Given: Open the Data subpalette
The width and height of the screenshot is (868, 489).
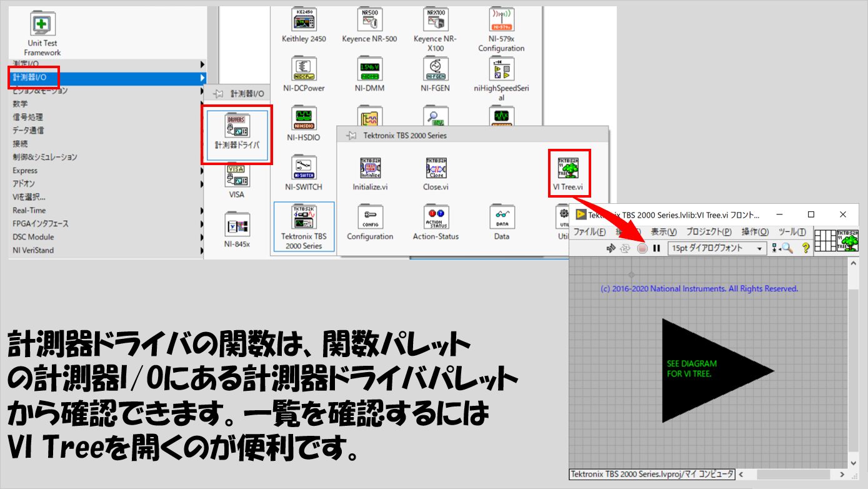Looking at the screenshot, I should coord(502,223).
